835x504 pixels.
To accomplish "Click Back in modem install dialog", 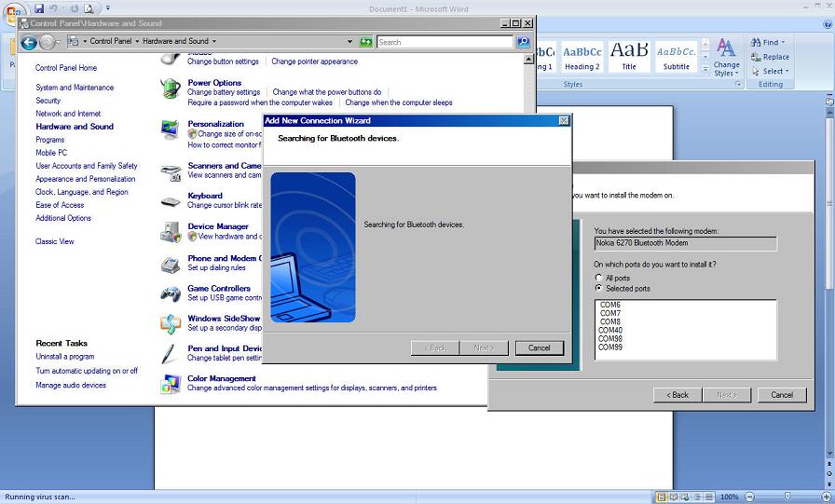I will coord(678,395).
